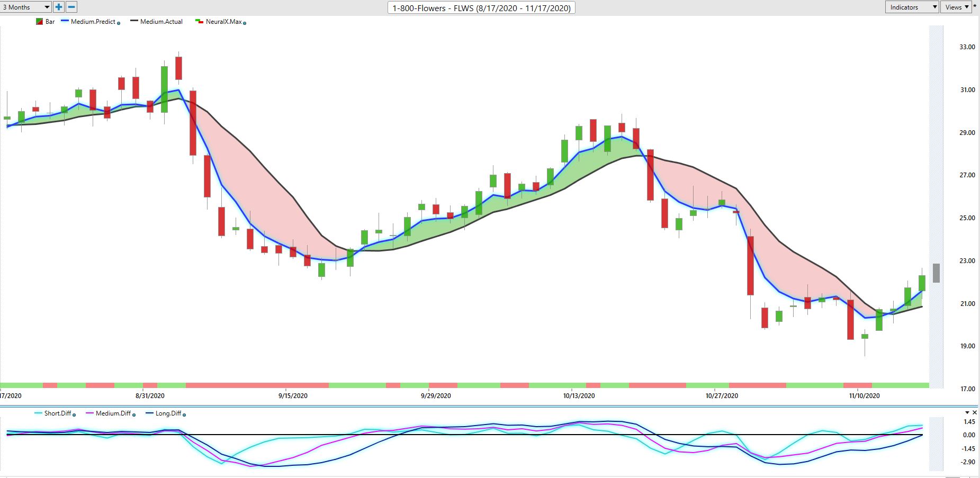Click the info dot beside Medium.Predict
Image resolution: width=980 pixels, height=478 pixels.
(119, 23)
